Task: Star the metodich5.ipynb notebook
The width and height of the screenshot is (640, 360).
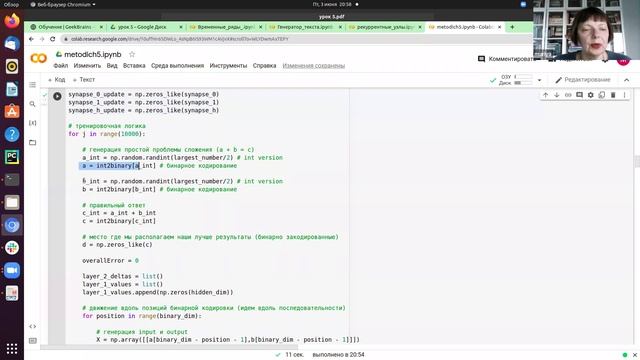Action: [132, 54]
